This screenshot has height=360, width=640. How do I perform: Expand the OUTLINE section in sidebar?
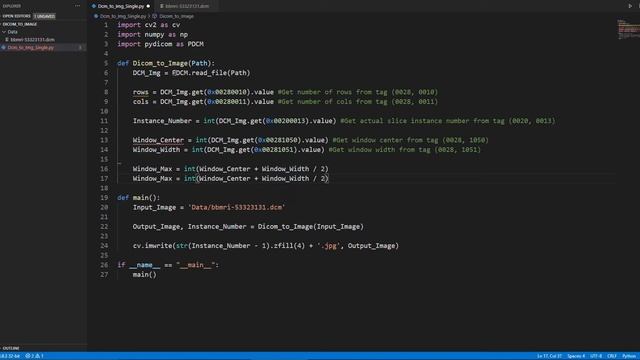(x=11, y=348)
